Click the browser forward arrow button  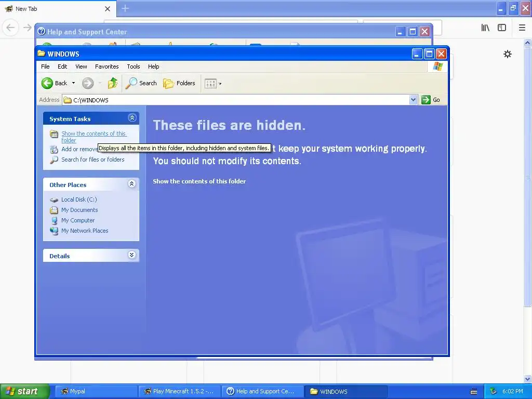pos(27,28)
